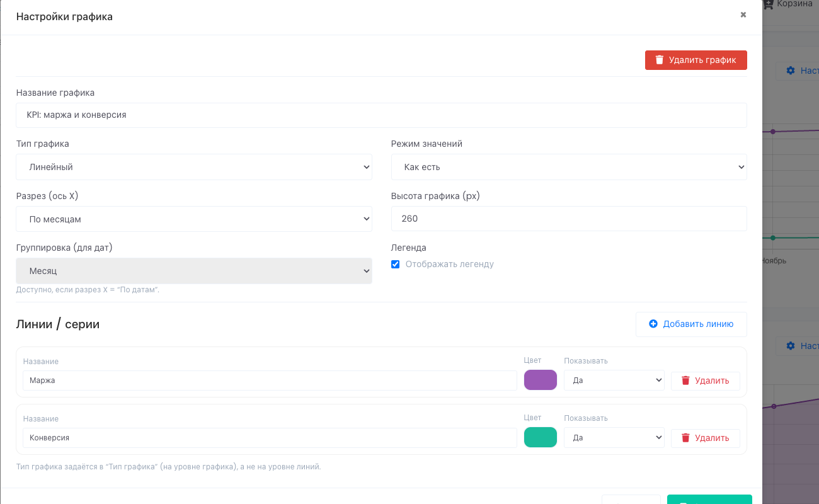Image resolution: width=819 pixels, height=504 pixels.
Task: Click the hint 'Доступно, если разрез X = “По датам”.'
Action: tap(88, 290)
